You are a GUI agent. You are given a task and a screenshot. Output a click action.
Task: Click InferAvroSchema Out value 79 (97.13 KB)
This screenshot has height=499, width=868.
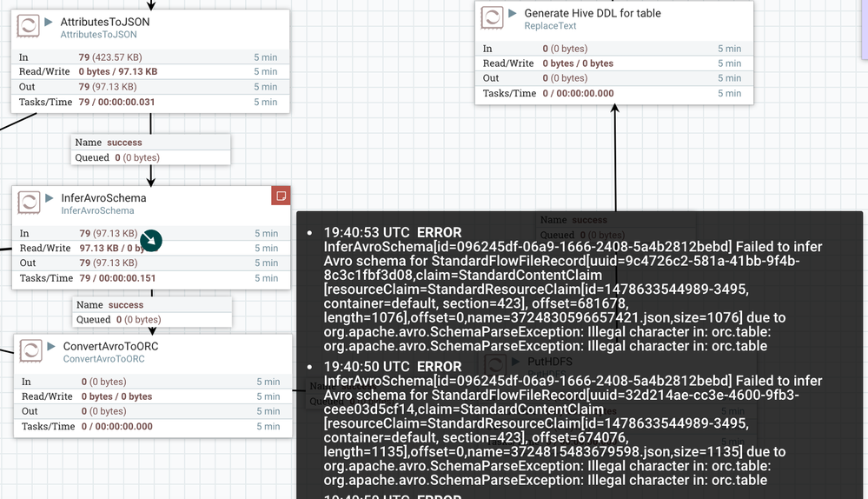click(x=109, y=263)
